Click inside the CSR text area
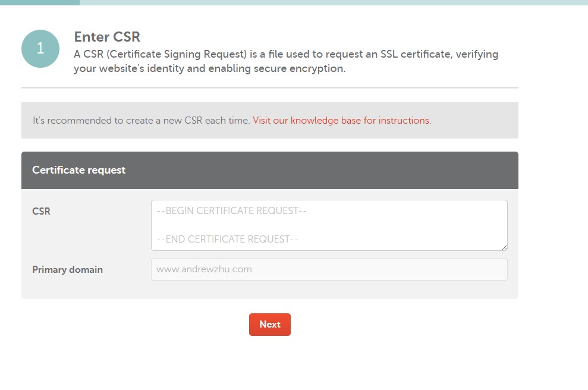Viewport: 588px width, 390px height. (x=329, y=225)
